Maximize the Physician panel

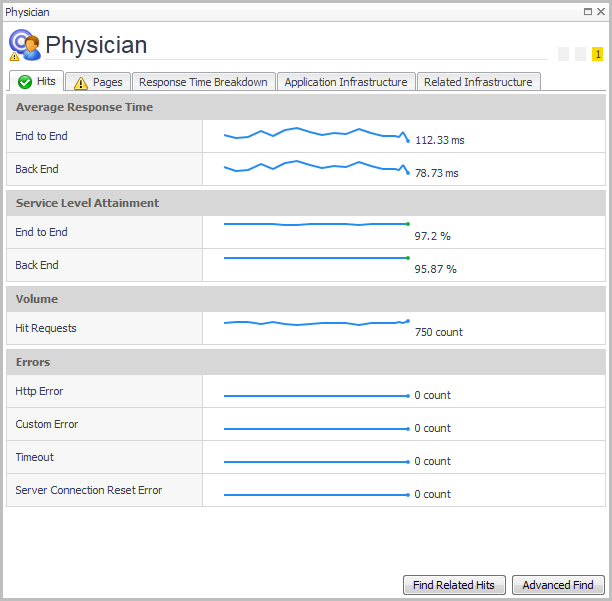(x=587, y=12)
